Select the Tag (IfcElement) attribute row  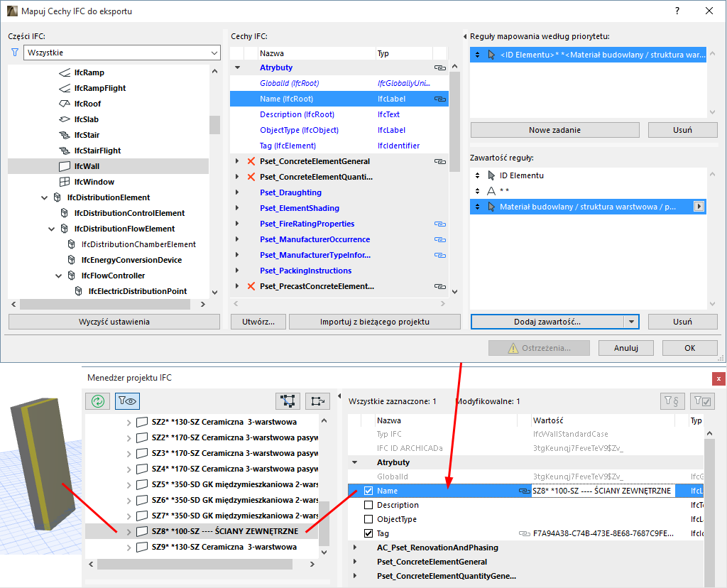pos(339,146)
